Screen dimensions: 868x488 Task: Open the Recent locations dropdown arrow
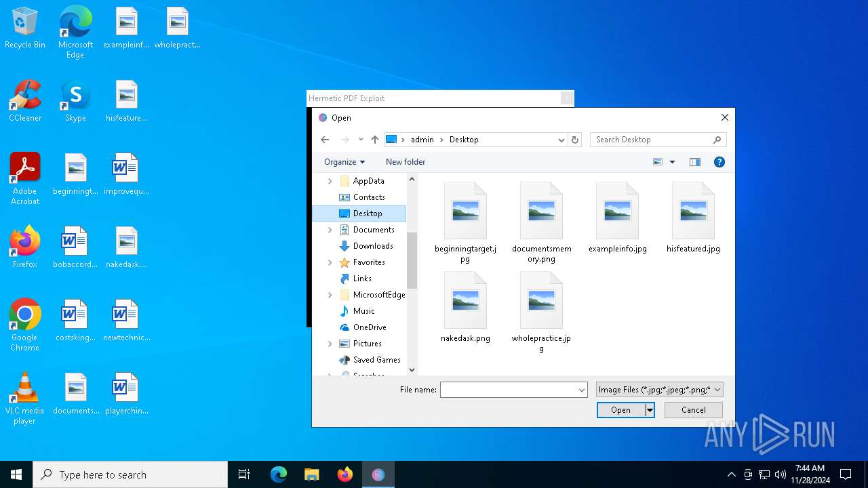click(361, 140)
